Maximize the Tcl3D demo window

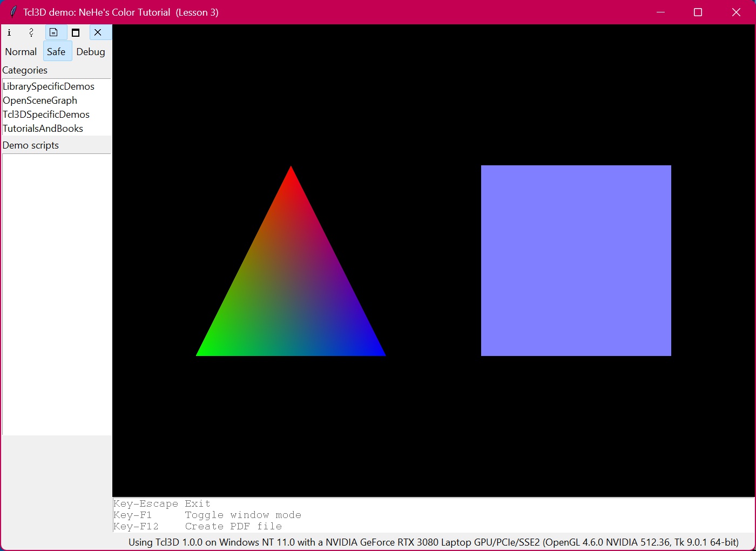(x=698, y=12)
